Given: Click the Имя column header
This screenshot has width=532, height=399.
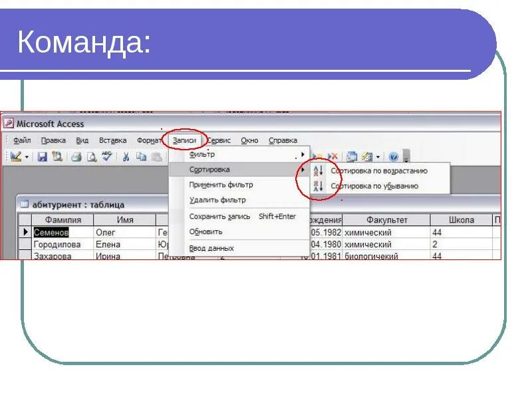Looking at the screenshot, I should [125, 220].
